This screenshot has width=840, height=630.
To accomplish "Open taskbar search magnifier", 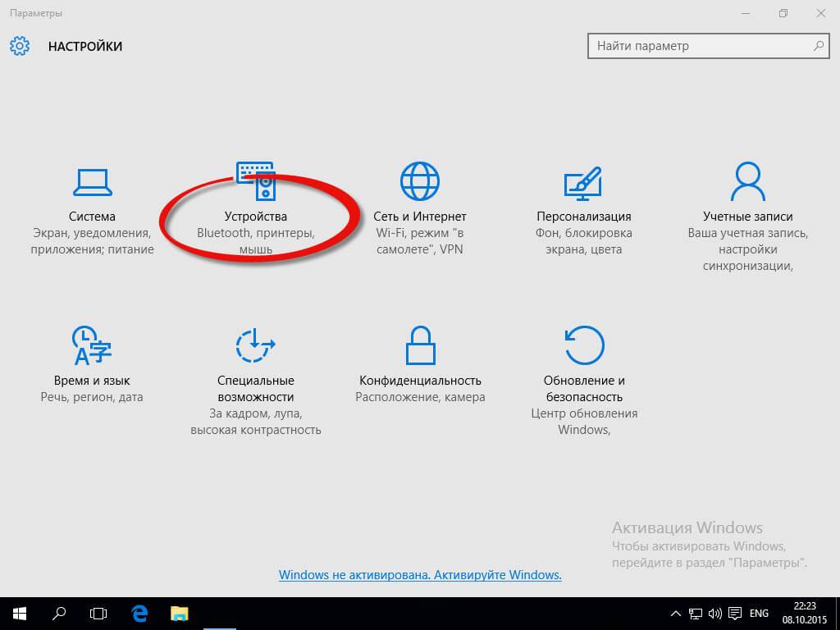I will pyautogui.click(x=59, y=613).
